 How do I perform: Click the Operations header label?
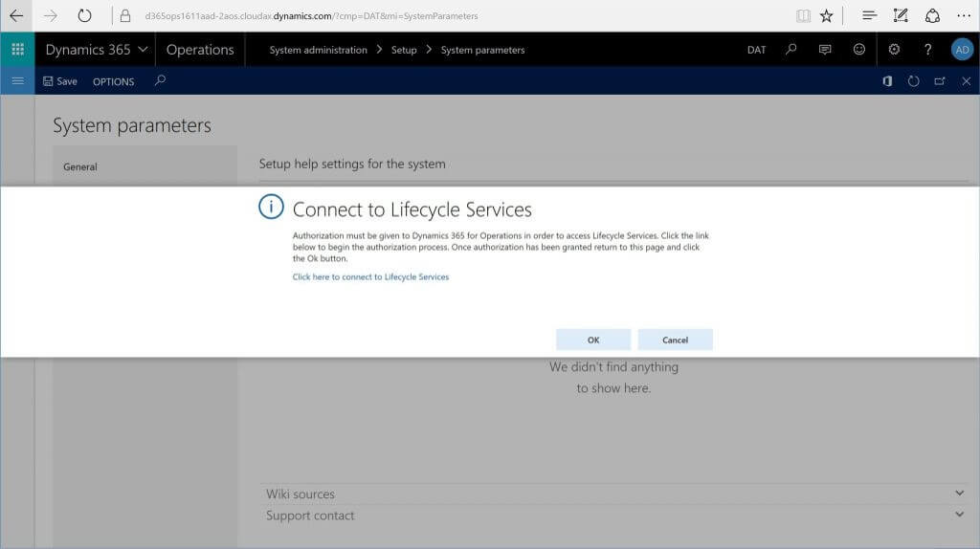[200, 50]
